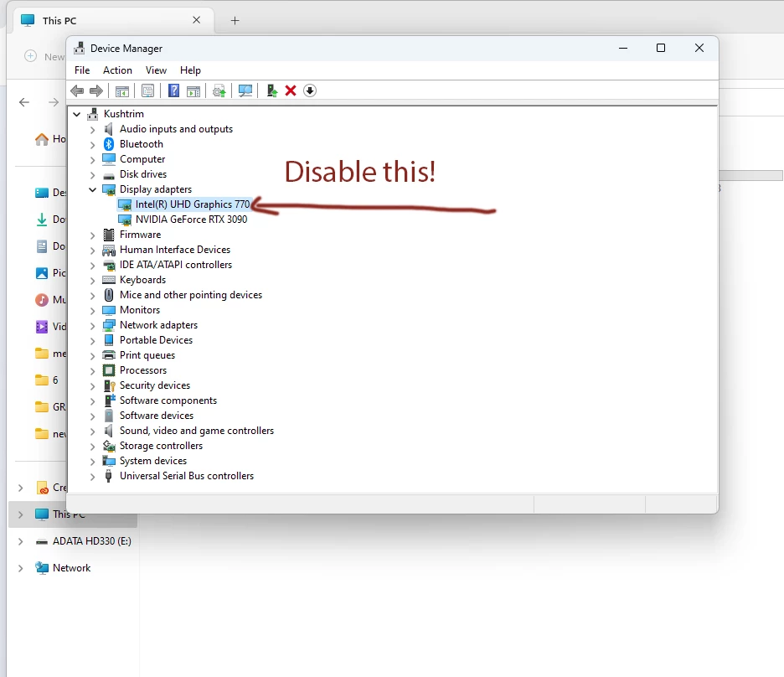This screenshot has width=784, height=677.
Task: Click the Keyboards icon in the tree
Action: pos(109,280)
